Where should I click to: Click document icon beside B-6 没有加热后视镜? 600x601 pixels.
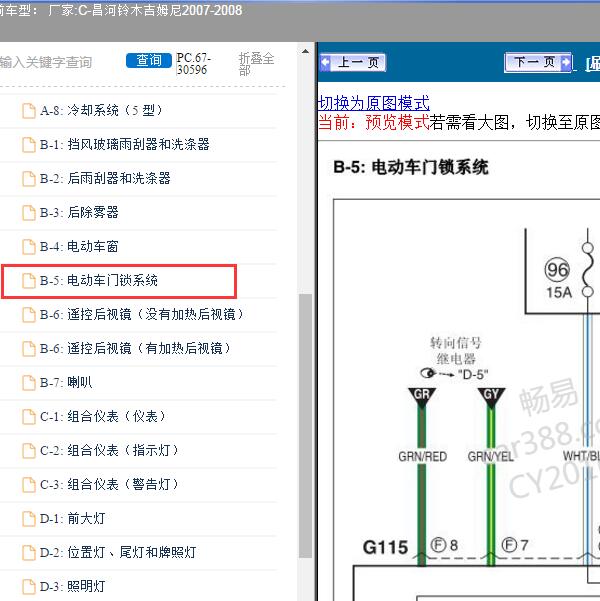(x=29, y=315)
